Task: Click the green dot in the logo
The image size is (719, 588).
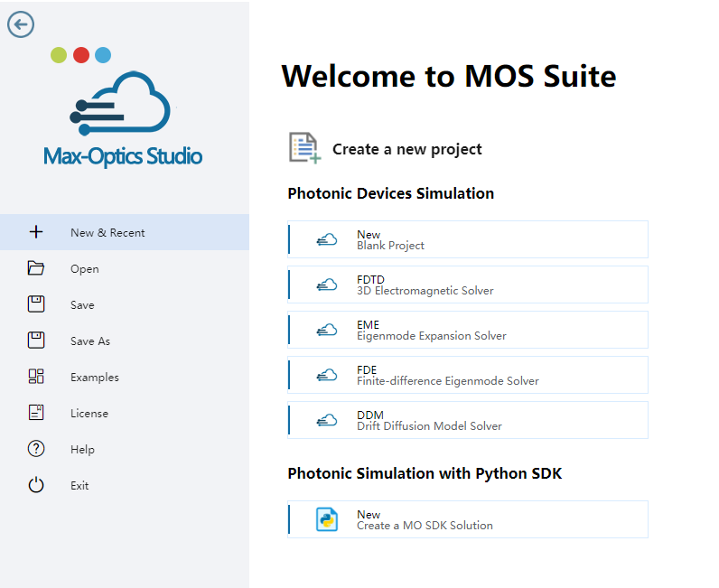Action: (59, 55)
